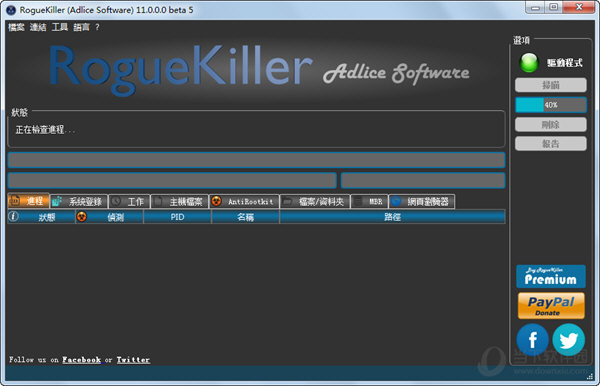Switch to the 檔案/資料夾 tab

tap(315, 202)
